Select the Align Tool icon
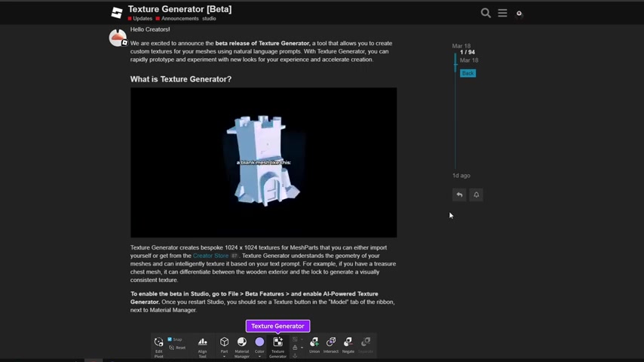The image size is (644, 362). coord(203,342)
